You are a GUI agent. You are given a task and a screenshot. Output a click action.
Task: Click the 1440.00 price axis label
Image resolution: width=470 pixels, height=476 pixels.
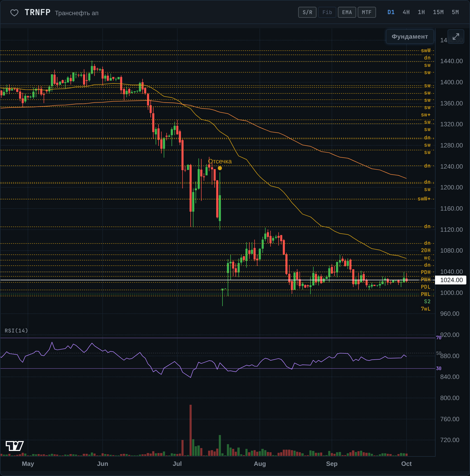click(x=451, y=61)
